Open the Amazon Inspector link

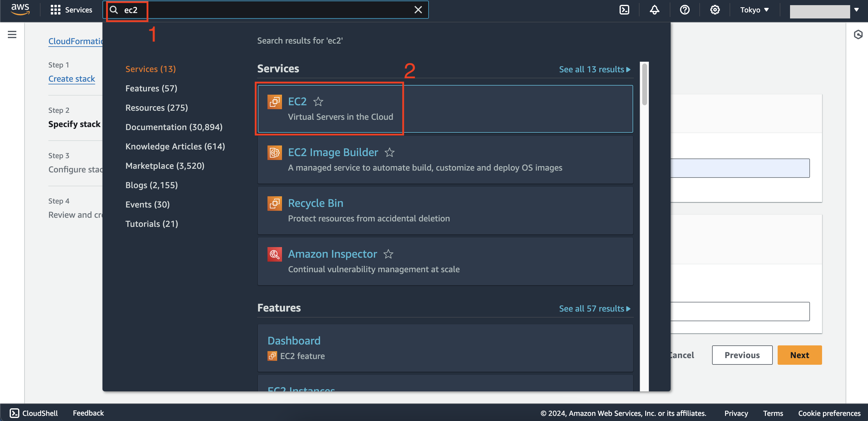coord(332,254)
